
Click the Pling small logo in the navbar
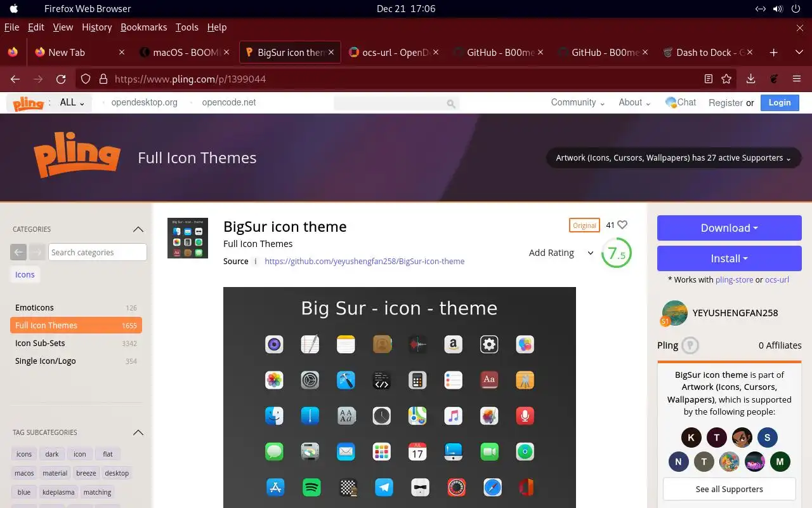29,103
